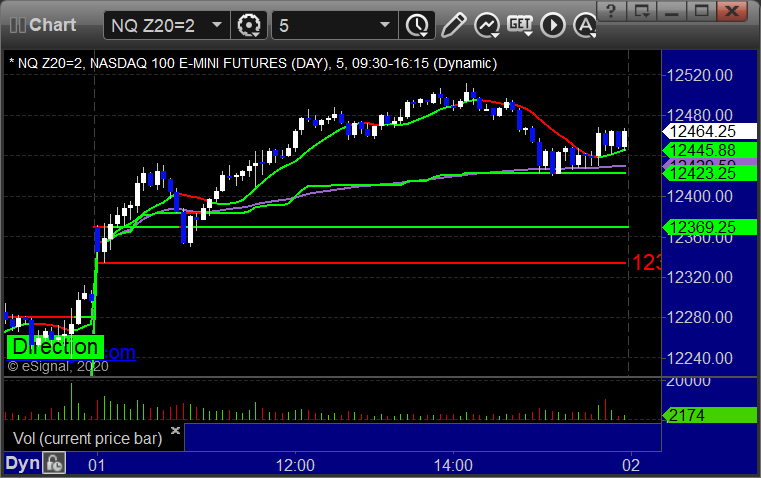Click the 12240.00 price axis label
Viewport: 761px width, 478px height.
click(x=700, y=358)
